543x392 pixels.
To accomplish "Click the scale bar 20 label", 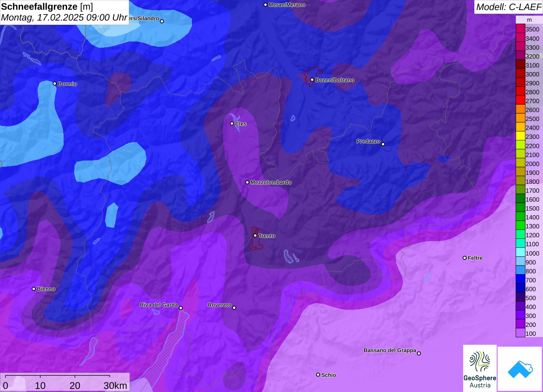I will click(x=75, y=385).
